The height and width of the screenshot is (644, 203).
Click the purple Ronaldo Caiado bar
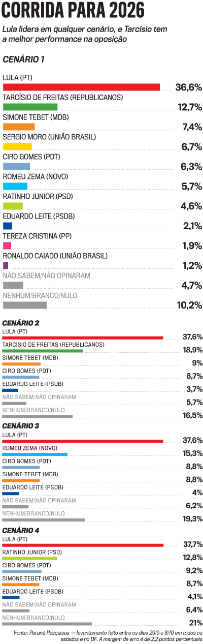click(x=6, y=265)
